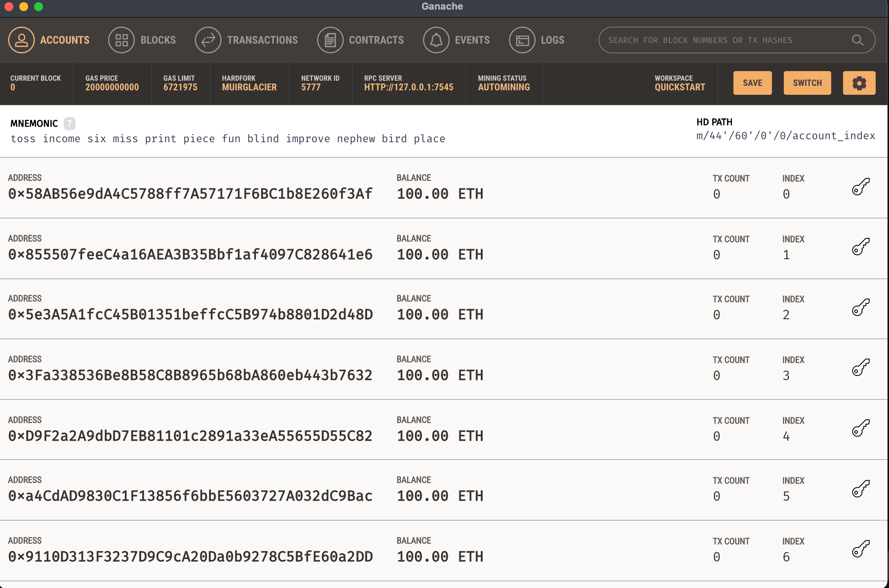Select address 0x58AB56e9dA4C5788ff7A57171F6BC1b8E260f3Af

[190, 194]
